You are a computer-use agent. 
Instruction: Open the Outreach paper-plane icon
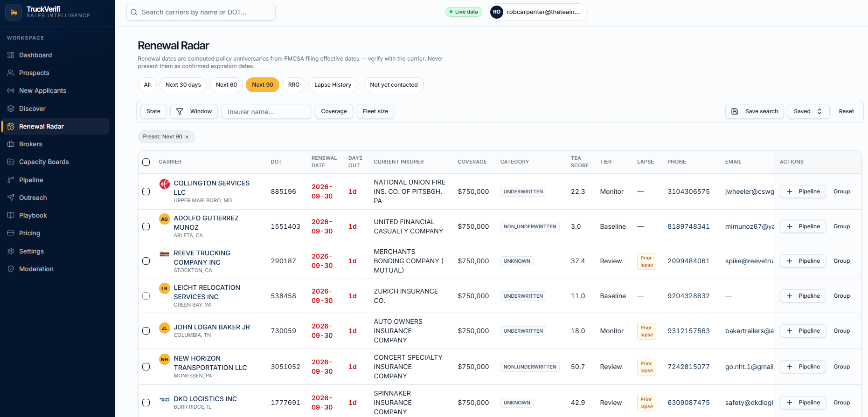[11, 198]
